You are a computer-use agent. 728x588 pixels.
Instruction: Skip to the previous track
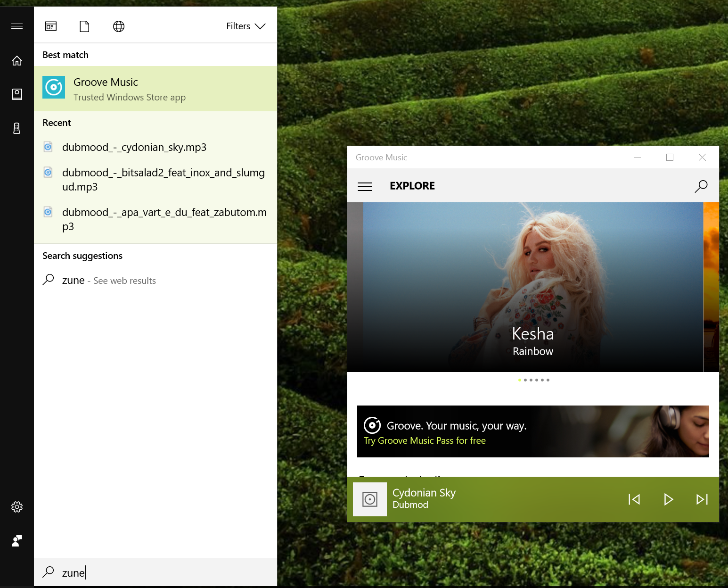634,499
